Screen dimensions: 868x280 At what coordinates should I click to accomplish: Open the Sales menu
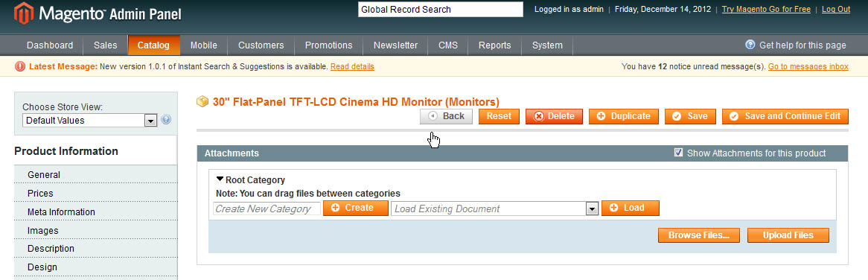pyautogui.click(x=105, y=45)
